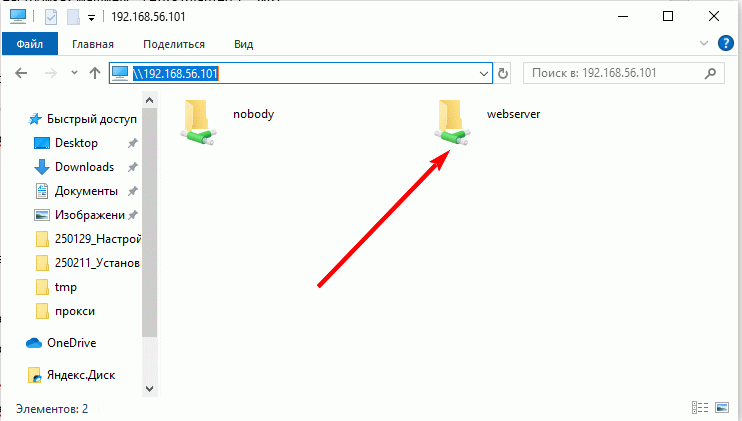742x421 pixels.
Task: Click Properties icon in quick access toolbar
Action: 51,17
